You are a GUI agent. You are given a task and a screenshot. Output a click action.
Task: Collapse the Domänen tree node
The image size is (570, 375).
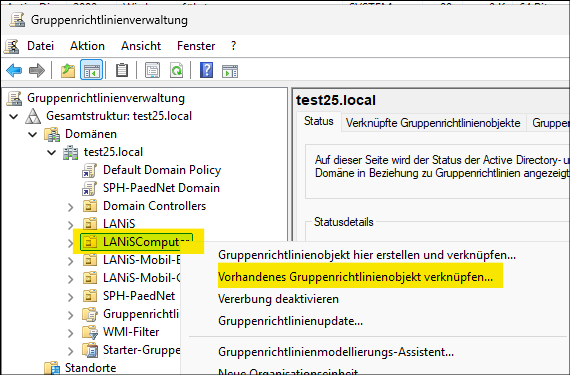click(33, 135)
